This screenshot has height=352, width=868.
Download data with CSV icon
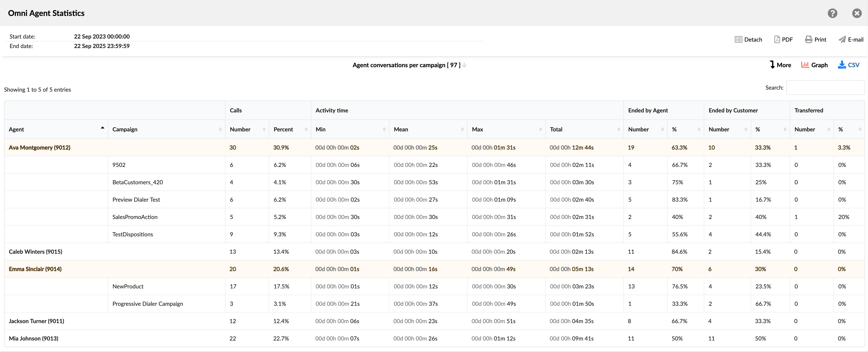[842, 65]
